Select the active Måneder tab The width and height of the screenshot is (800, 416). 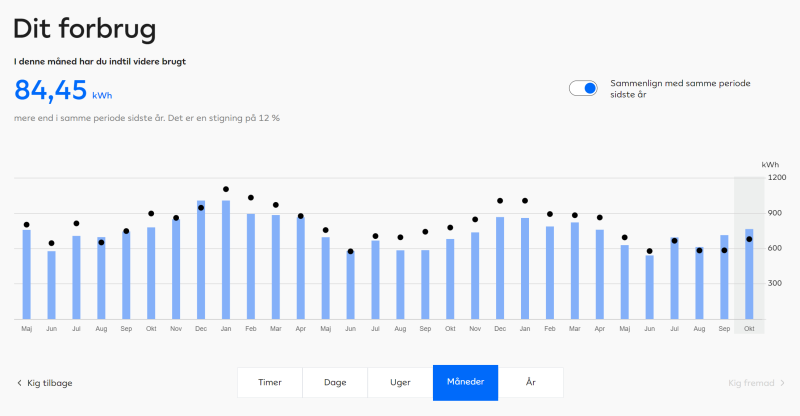(465, 382)
